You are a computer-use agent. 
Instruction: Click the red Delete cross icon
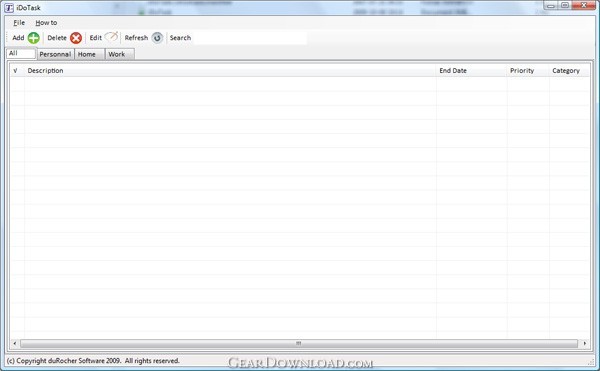click(76, 38)
